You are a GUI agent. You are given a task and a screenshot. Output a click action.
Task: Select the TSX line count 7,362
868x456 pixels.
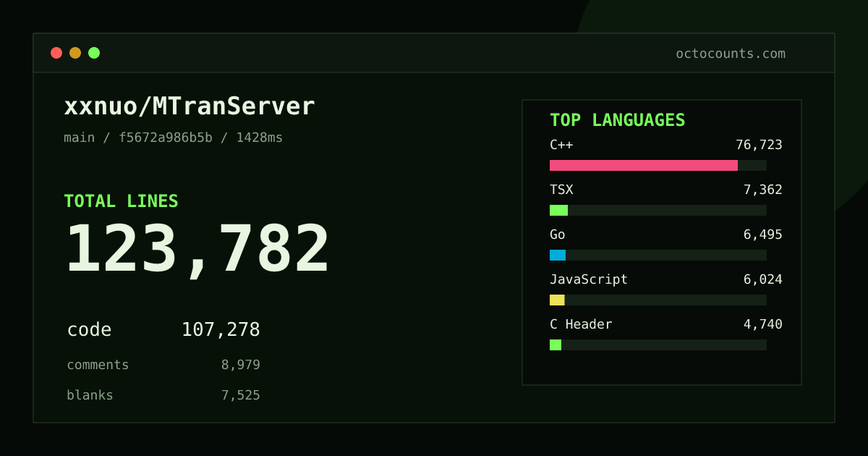tap(762, 190)
